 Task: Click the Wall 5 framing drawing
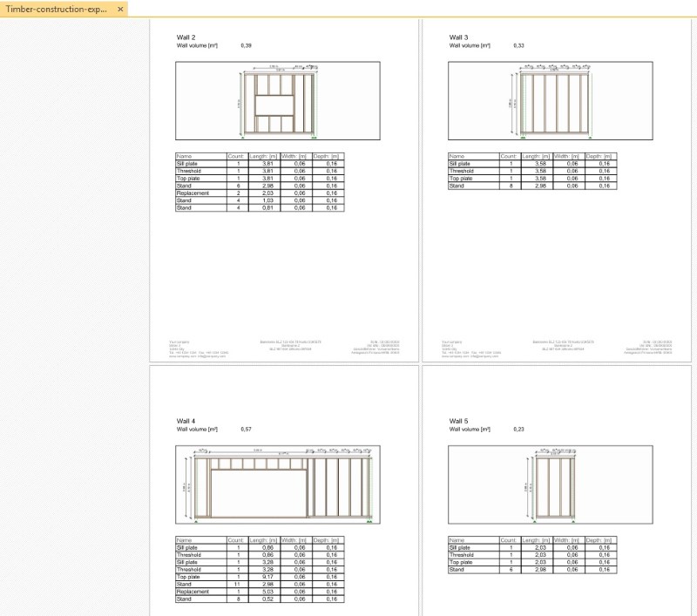(x=551, y=484)
